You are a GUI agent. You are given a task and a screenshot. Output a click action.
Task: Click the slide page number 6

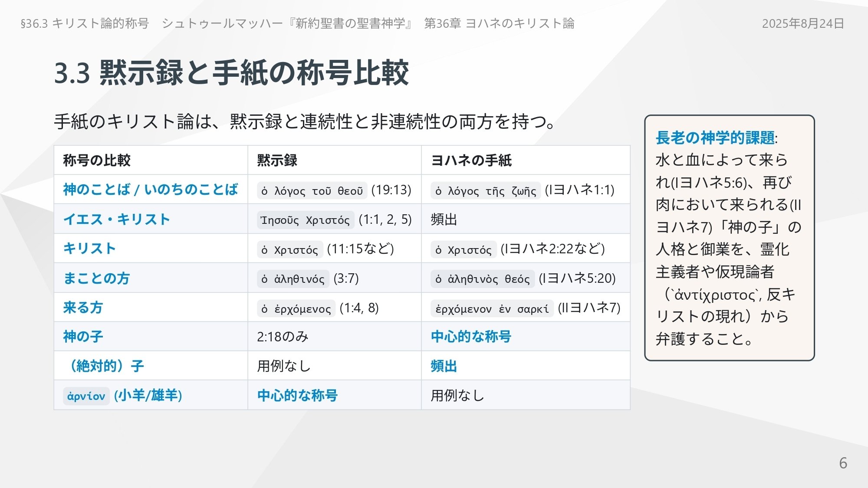843,463
